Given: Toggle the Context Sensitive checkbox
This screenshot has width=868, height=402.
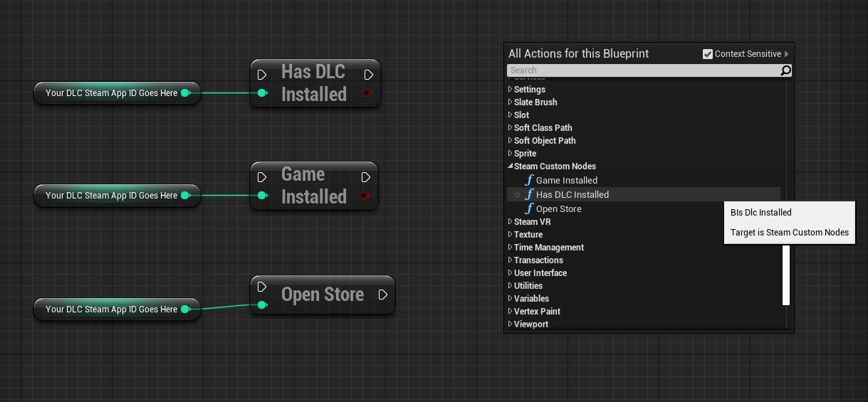Looking at the screenshot, I should [707, 54].
